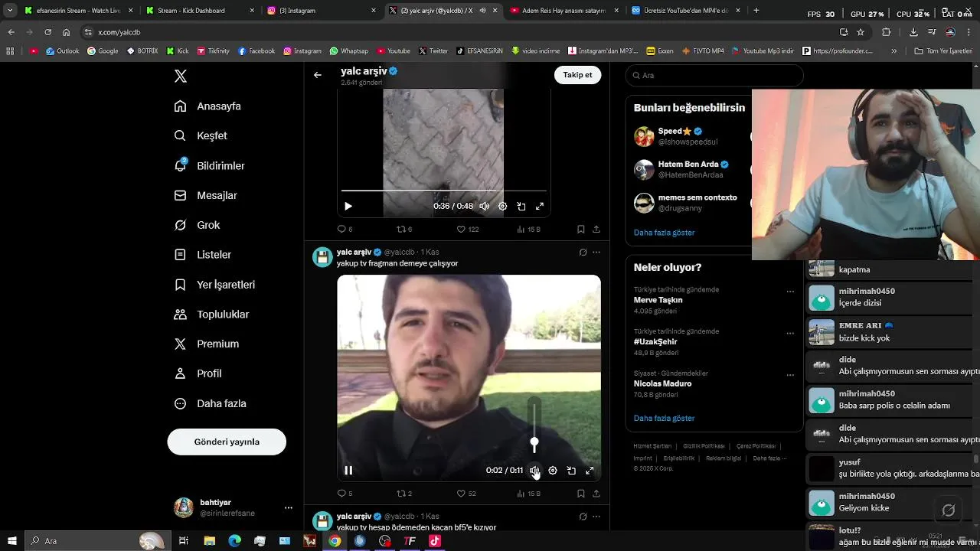
Task: Open Grok from sidebar
Action: [x=197, y=225]
